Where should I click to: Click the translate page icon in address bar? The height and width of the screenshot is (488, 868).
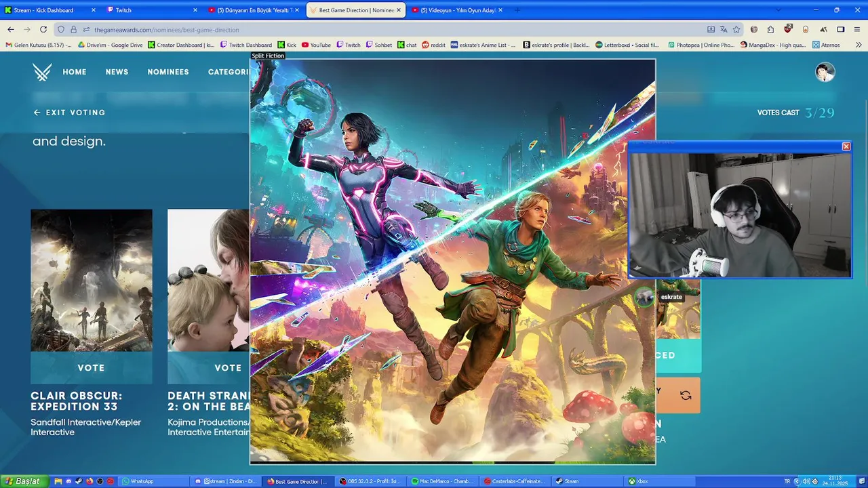point(724,30)
